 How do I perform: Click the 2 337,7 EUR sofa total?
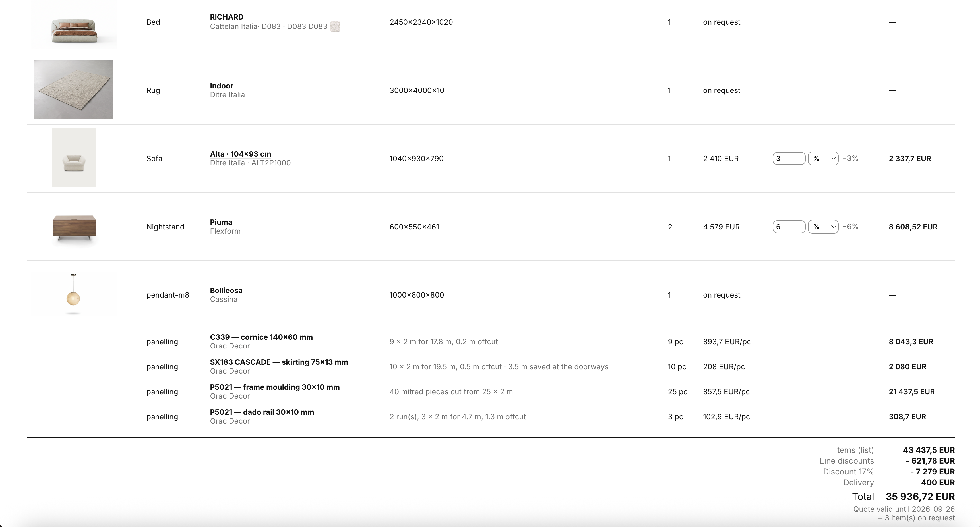pyautogui.click(x=910, y=159)
